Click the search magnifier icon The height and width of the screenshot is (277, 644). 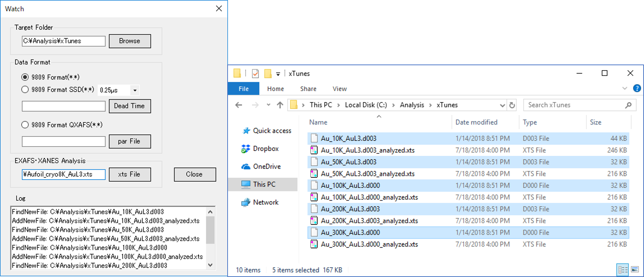click(628, 105)
